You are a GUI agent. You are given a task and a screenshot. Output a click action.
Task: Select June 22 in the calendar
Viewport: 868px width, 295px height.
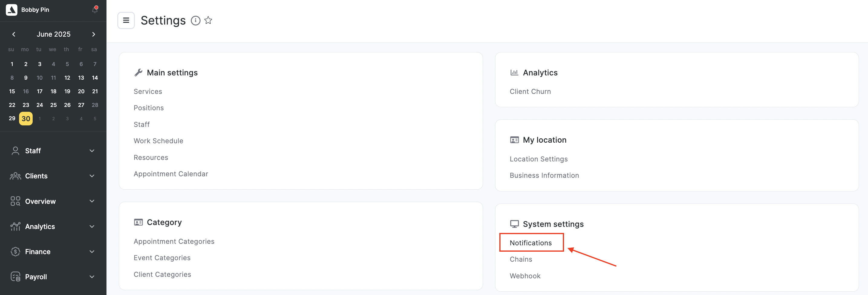click(12, 105)
